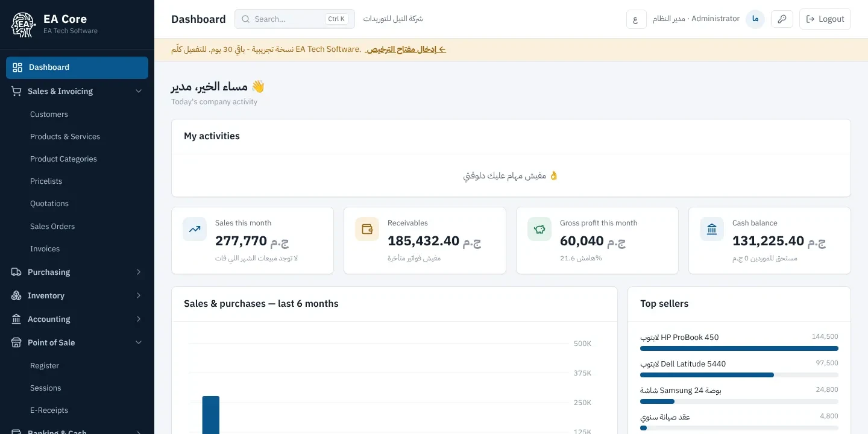Viewport: 868px width, 434px height.
Task: Click the Today's company activity subtitle
Action: pos(214,102)
